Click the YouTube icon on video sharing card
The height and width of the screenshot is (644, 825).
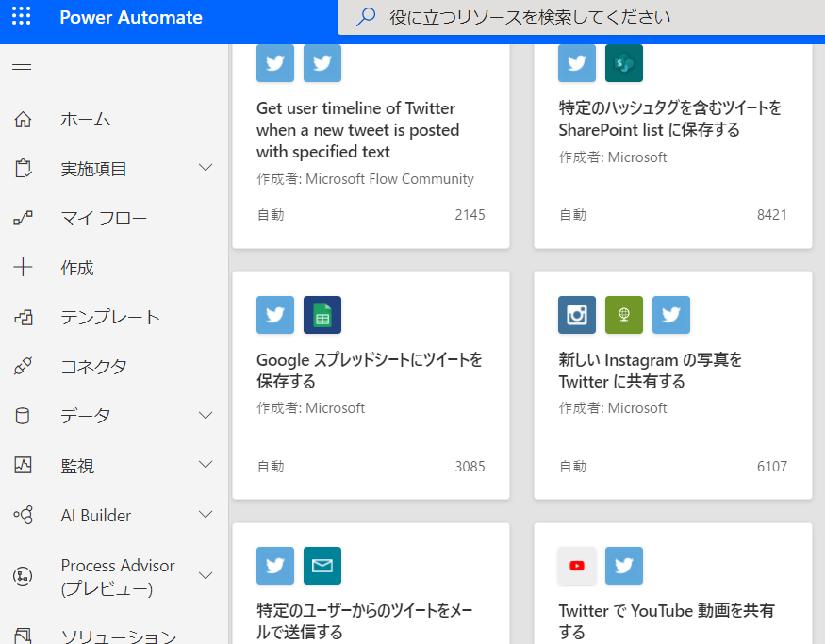point(577,566)
